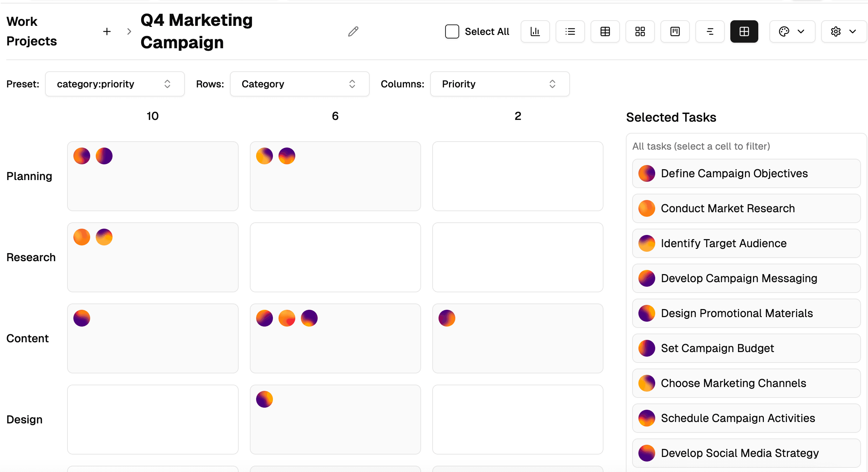The height and width of the screenshot is (472, 868).
Task: Select the Define Campaign Objectives task
Action: (x=746, y=173)
